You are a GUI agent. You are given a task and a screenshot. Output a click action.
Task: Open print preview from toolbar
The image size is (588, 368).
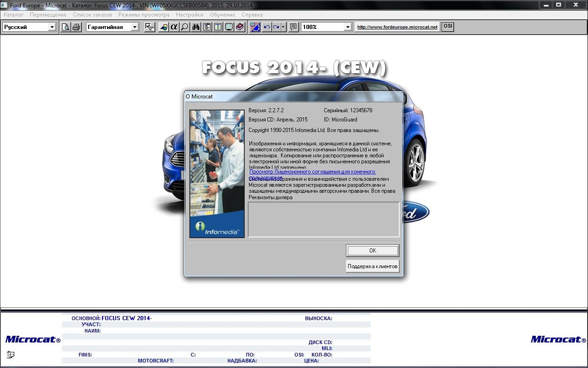coord(66,27)
